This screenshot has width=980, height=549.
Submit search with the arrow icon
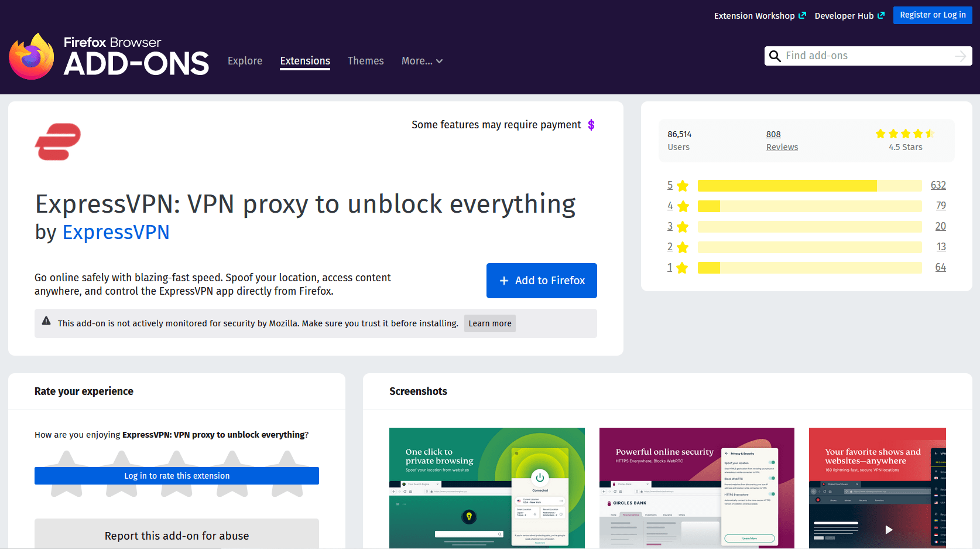(960, 56)
